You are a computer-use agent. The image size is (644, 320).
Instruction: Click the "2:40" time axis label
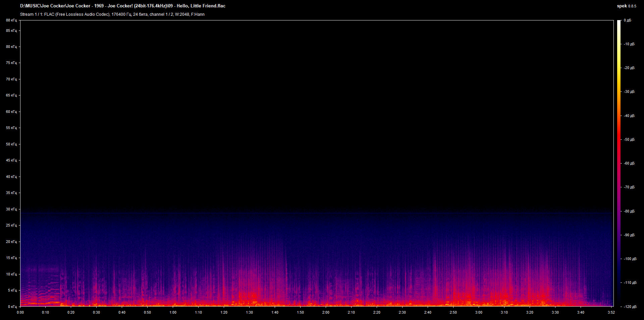click(x=428, y=312)
